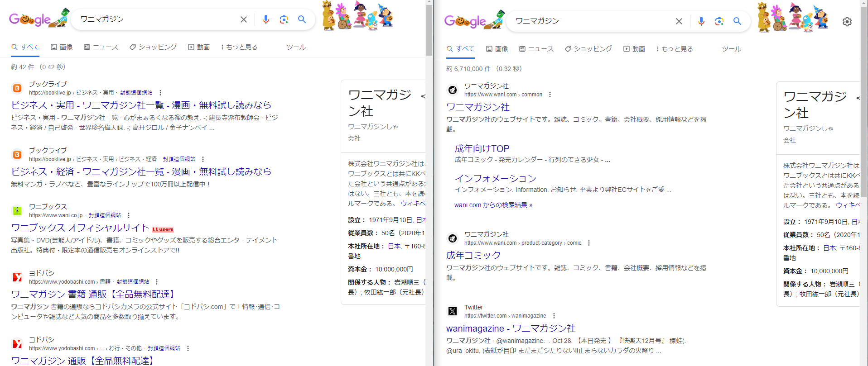The width and height of the screenshot is (868, 366).
Task: Open more options for ヨドバシ わ行・その他 result
Action: click(x=188, y=348)
